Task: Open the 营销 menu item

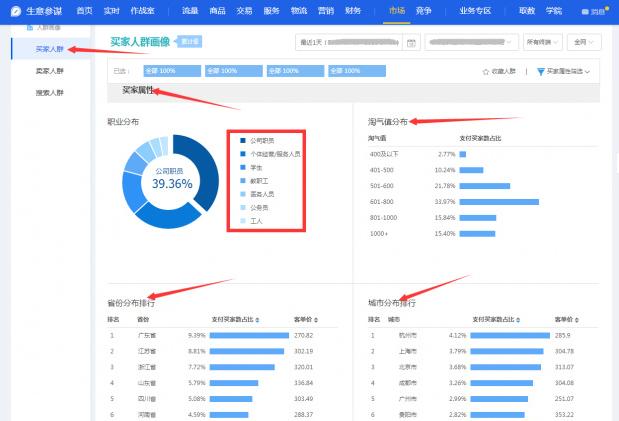Action: 326,11
